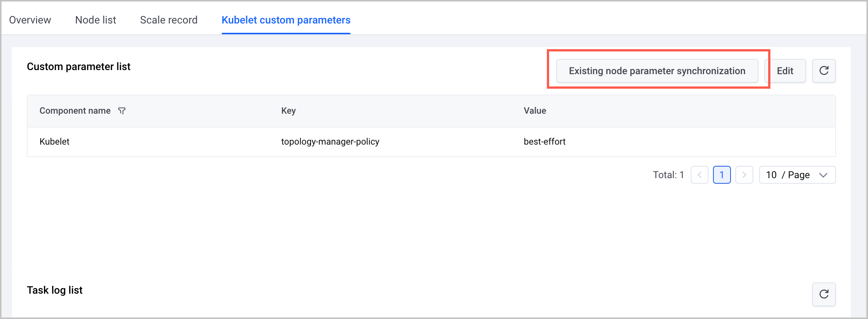
Task: Select Kubelet custom parameters tab
Action: pyautogui.click(x=286, y=20)
